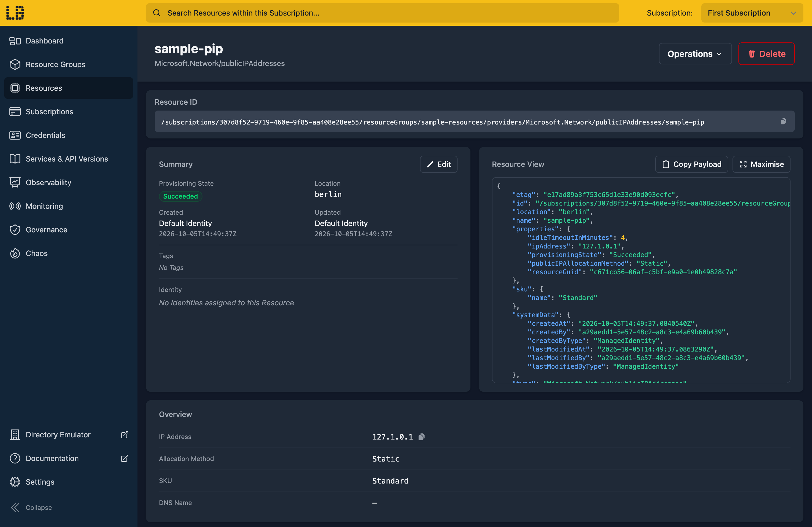812x527 pixels.
Task: Click the sample-pip page title
Action: pos(189,49)
